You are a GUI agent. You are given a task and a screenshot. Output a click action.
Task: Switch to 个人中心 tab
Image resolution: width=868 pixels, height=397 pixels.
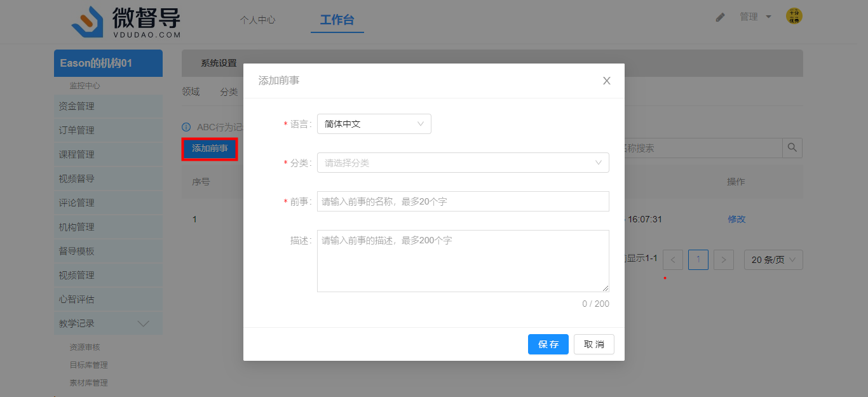point(257,20)
